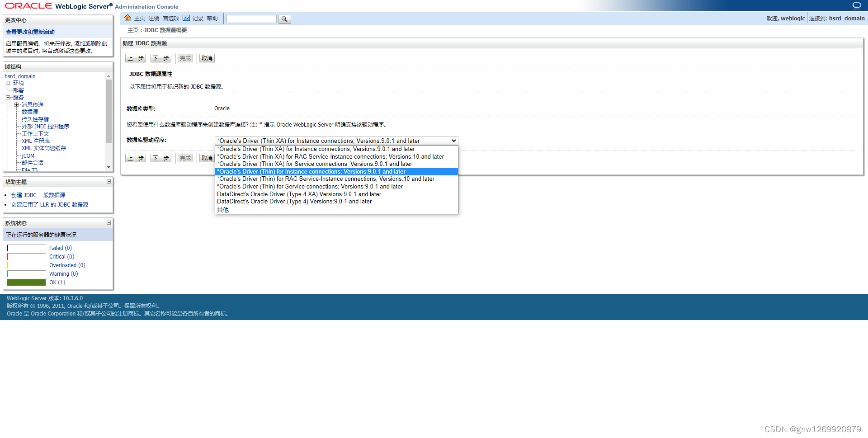Open XML 实体高速缓存 tree item

44,148
